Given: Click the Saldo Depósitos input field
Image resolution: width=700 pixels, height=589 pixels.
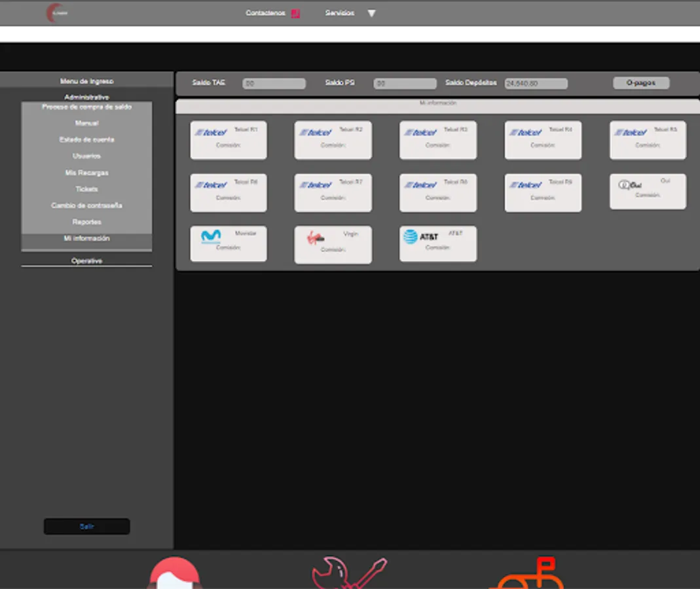Looking at the screenshot, I should (535, 82).
